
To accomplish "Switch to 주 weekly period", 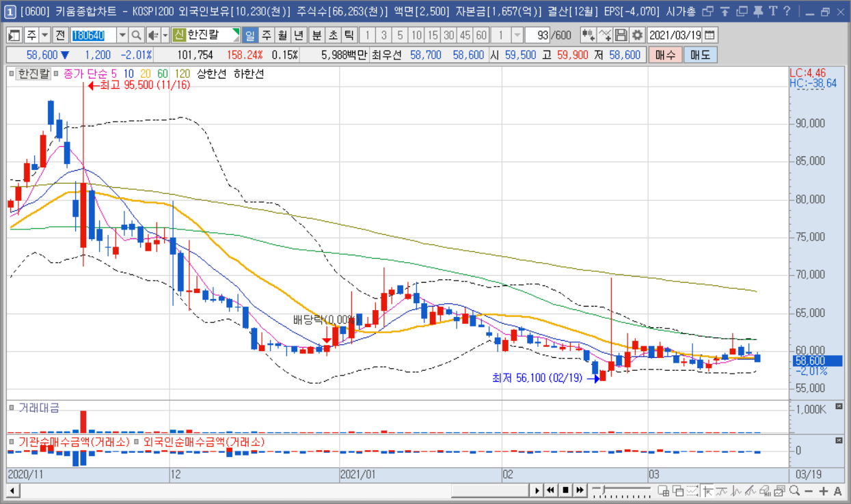I will [x=266, y=35].
